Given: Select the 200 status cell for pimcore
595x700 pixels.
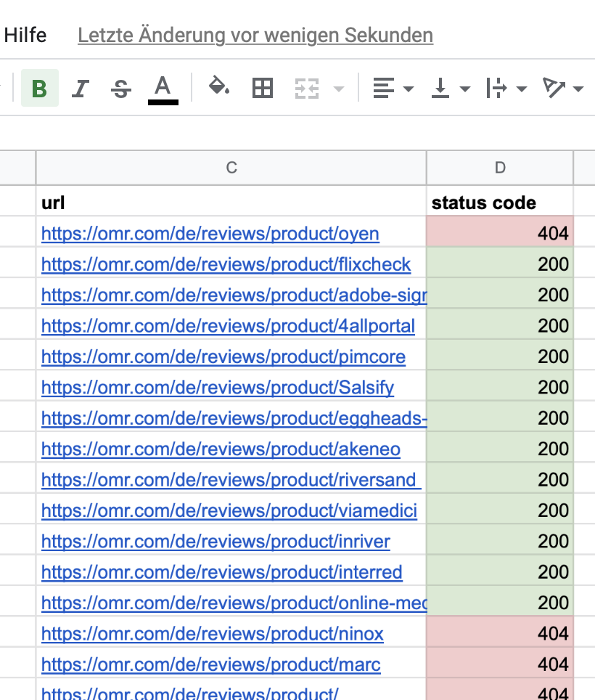Looking at the screenshot, I should (x=500, y=354).
